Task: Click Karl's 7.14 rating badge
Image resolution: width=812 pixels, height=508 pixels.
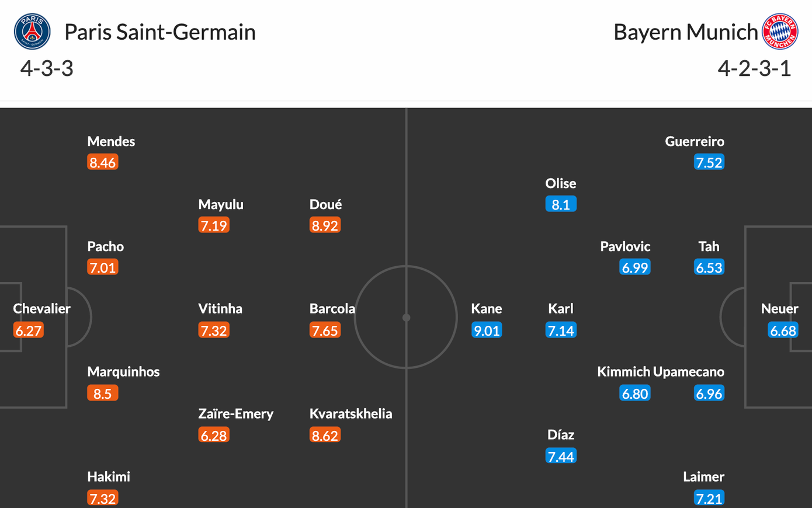Action: [x=561, y=330]
